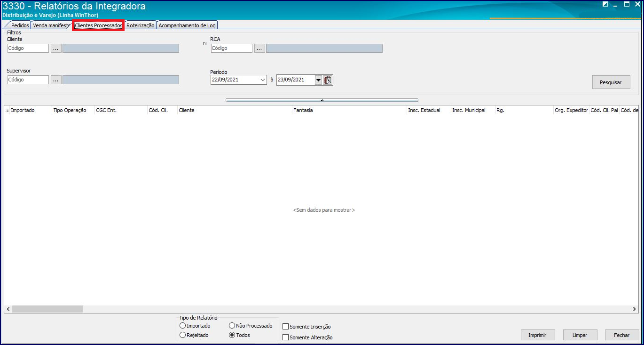
Task: Select the Importado radio button
Action: pyautogui.click(x=183, y=326)
